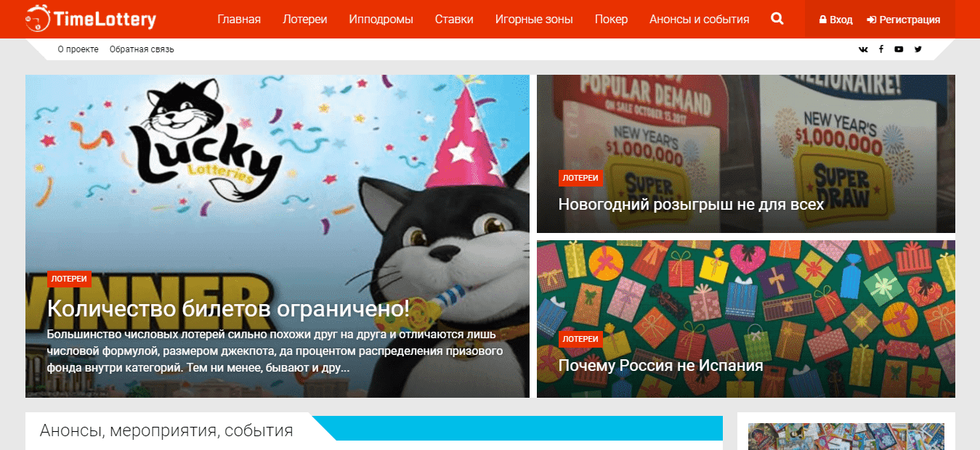Screen dimensions: 980x450
Task: Open the Покер menu item
Action: point(611,19)
